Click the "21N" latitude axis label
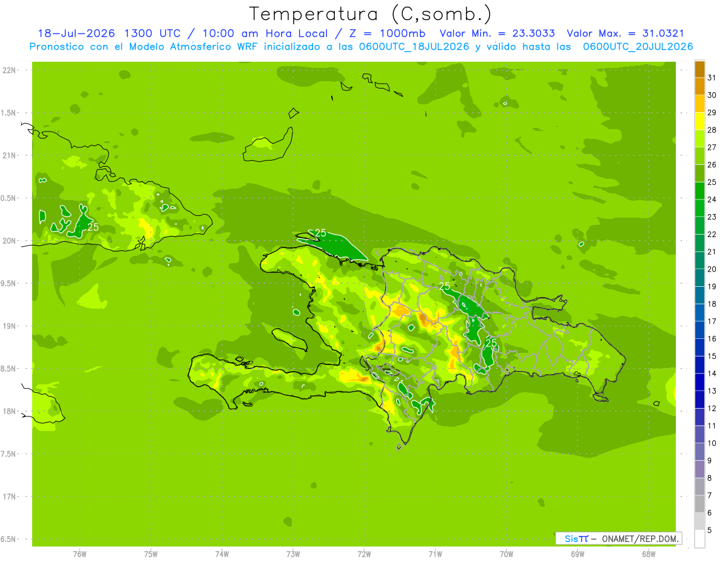The image size is (728, 562). click(9, 156)
